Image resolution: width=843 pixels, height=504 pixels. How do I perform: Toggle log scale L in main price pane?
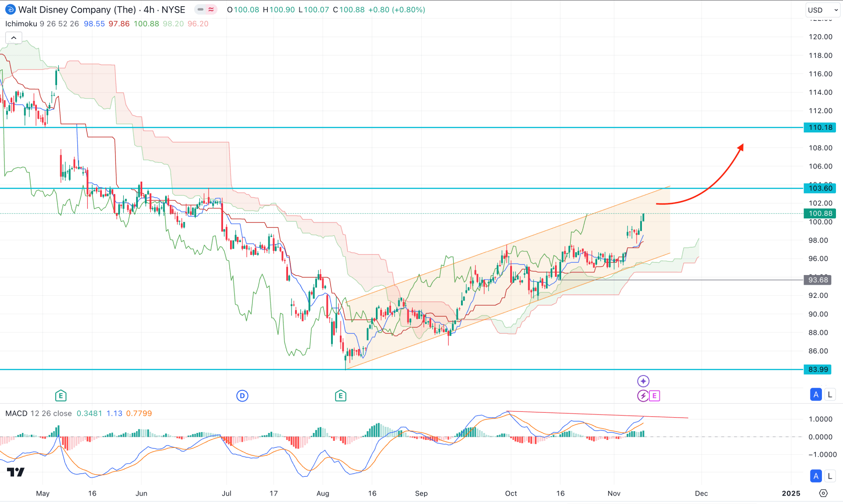830,394
